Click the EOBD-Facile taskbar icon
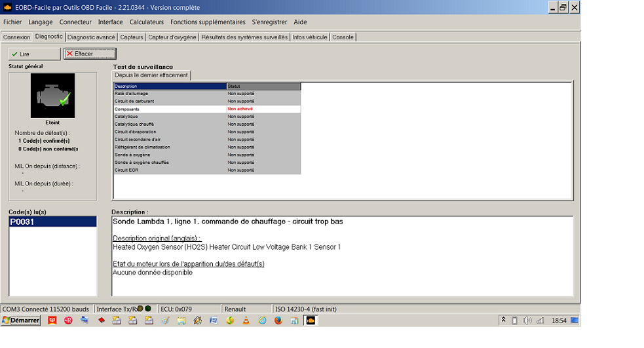Viewport: 644px width, 348px height. coord(311,320)
